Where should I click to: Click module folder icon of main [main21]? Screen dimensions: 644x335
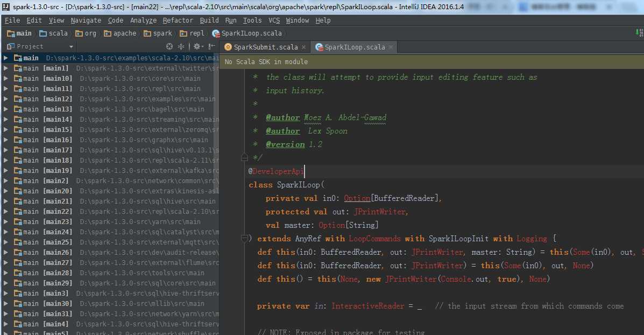(18, 201)
